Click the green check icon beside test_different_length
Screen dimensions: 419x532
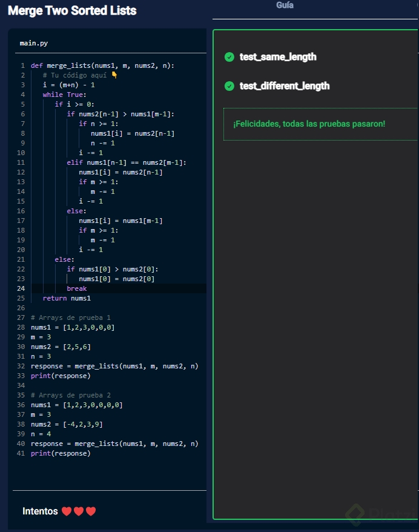(229, 86)
